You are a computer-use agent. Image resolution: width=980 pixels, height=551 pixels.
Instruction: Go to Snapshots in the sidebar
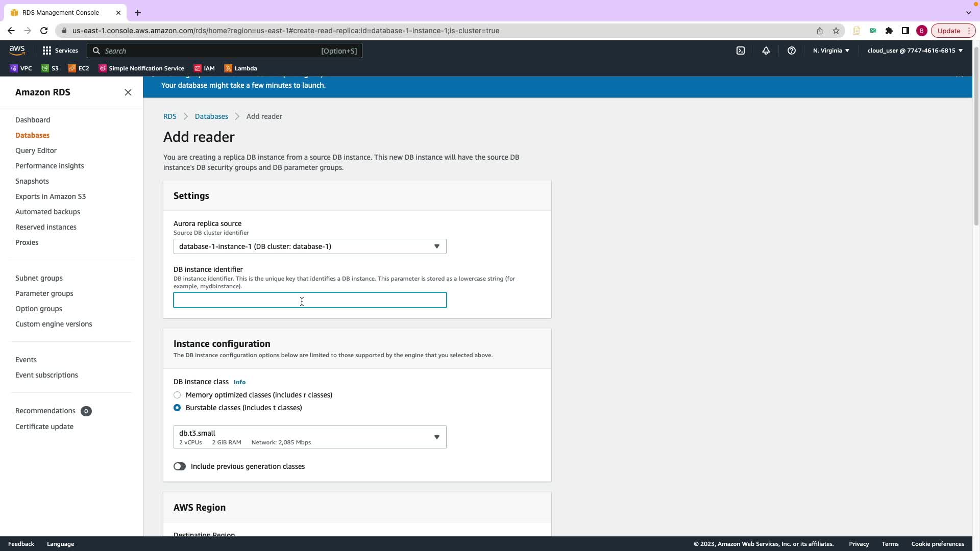pyautogui.click(x=32, y=181)
